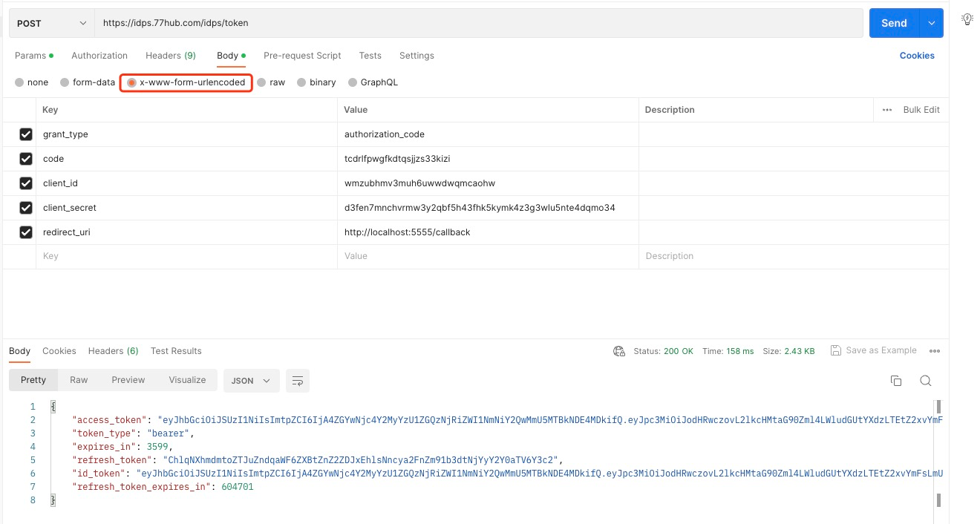Open the three-dot menu beside Bulk Edit

coord(886,110)
